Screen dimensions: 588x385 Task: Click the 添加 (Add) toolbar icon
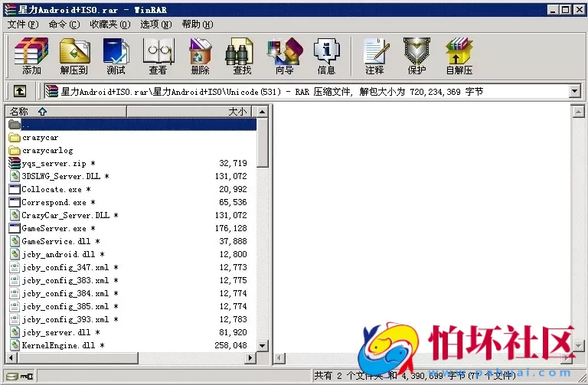(x=31, y=56)
